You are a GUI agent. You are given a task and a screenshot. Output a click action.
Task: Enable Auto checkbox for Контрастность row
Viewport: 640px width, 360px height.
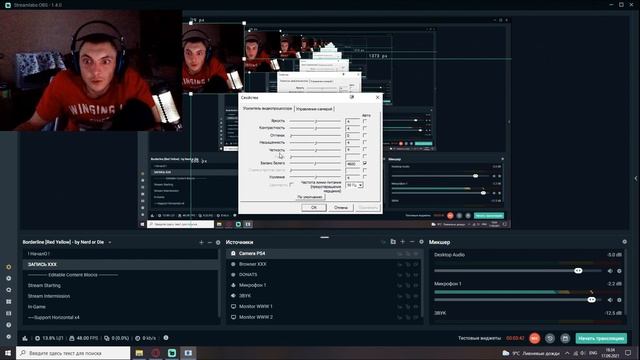364,128
